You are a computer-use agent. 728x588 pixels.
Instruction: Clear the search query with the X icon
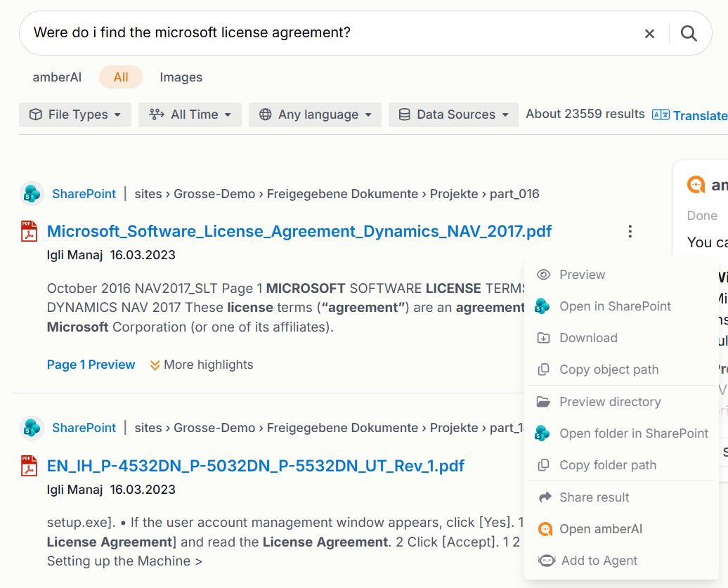pyautogui.click(x=649, y=34)
